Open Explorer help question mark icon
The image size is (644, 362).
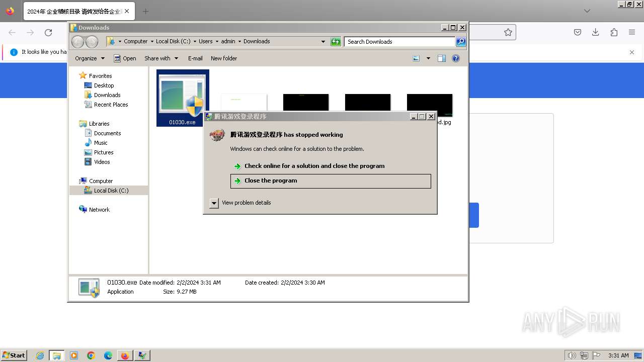pos(456,58)
